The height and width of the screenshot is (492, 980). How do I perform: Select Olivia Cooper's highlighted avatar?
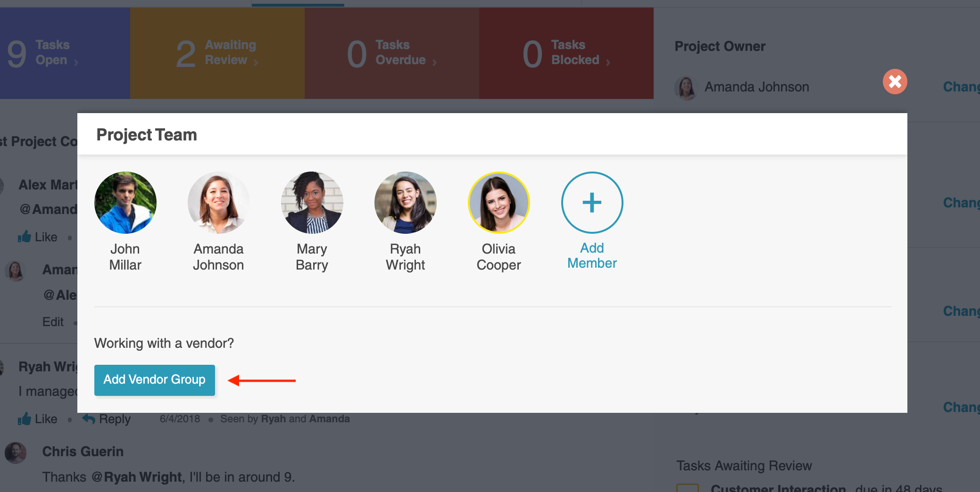498,203
